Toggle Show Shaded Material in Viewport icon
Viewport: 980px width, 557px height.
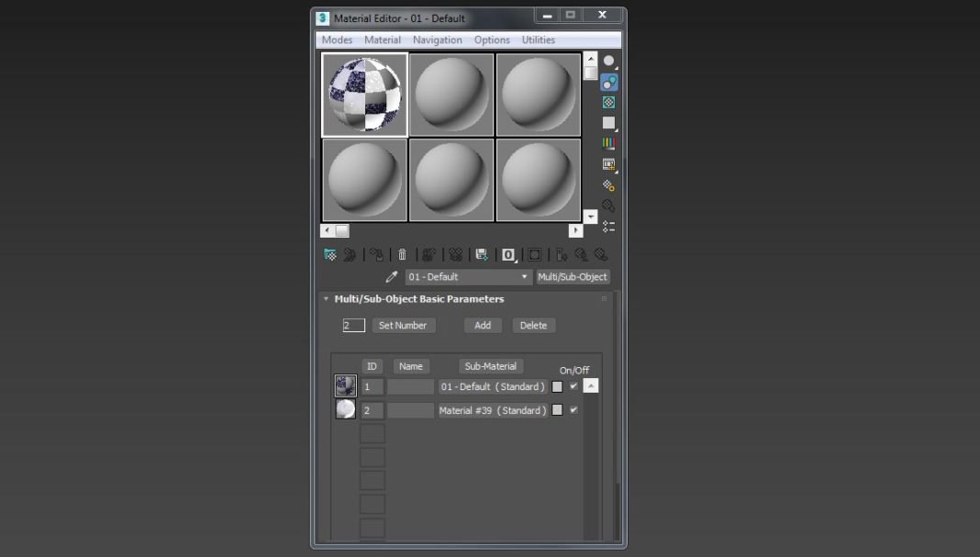point(534,254)
